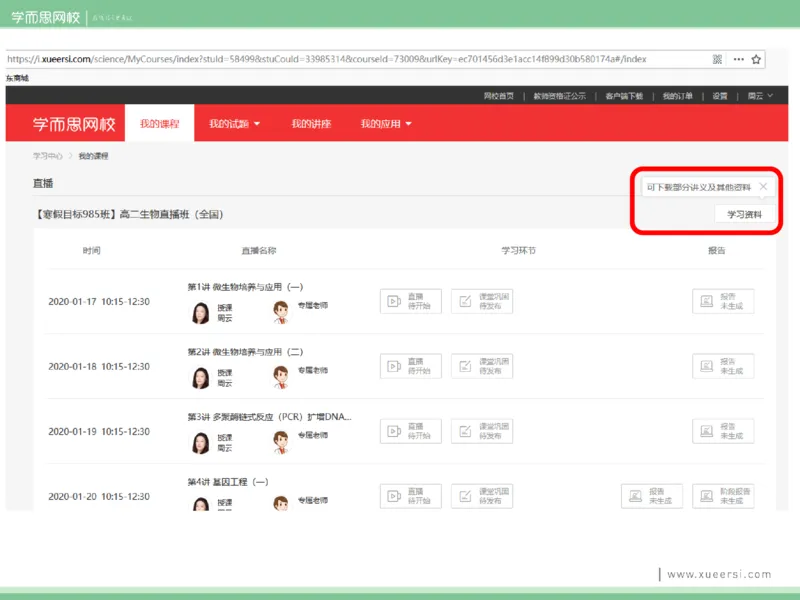Switch to the 我的讲座 tab
Viewport: 800px width, 600px height.
coord(311,123)
